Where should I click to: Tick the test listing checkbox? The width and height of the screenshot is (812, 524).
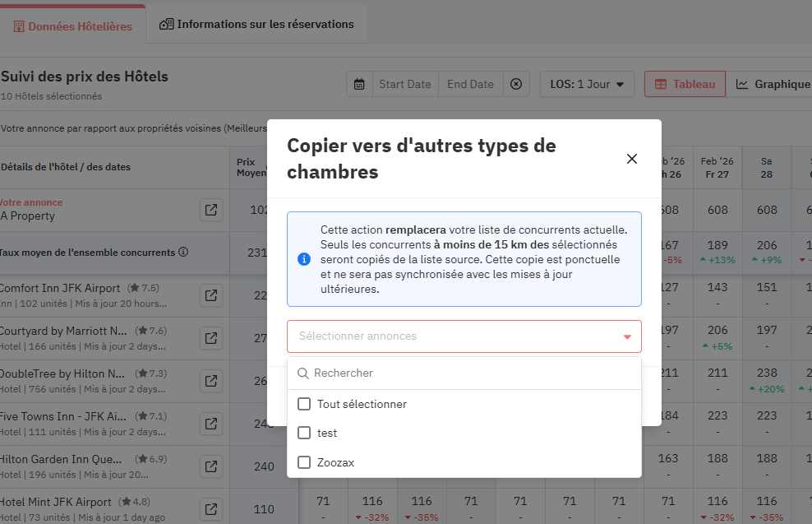coord(304,433)
